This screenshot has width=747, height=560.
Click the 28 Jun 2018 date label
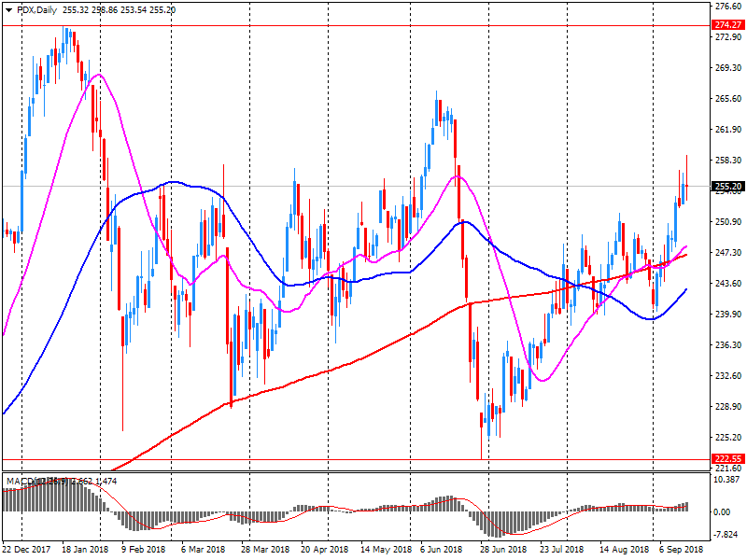coord(503,550)
